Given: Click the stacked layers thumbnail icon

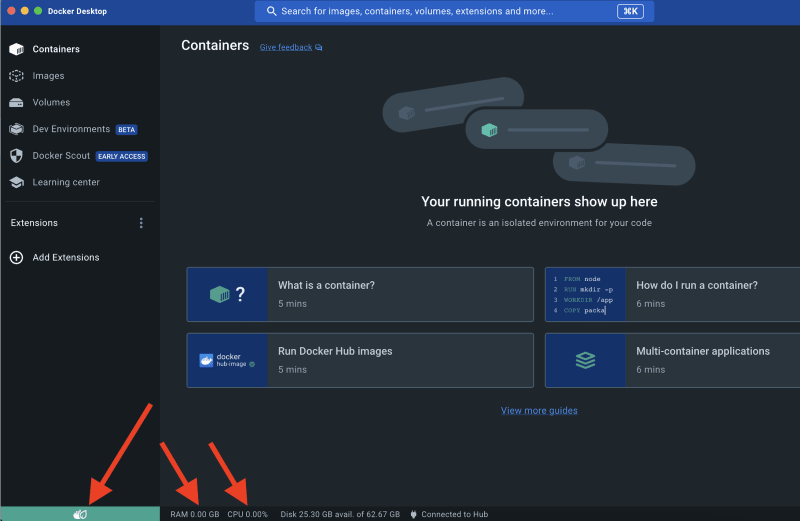Looking at the screenshot, I should click(x=585, y=360).
